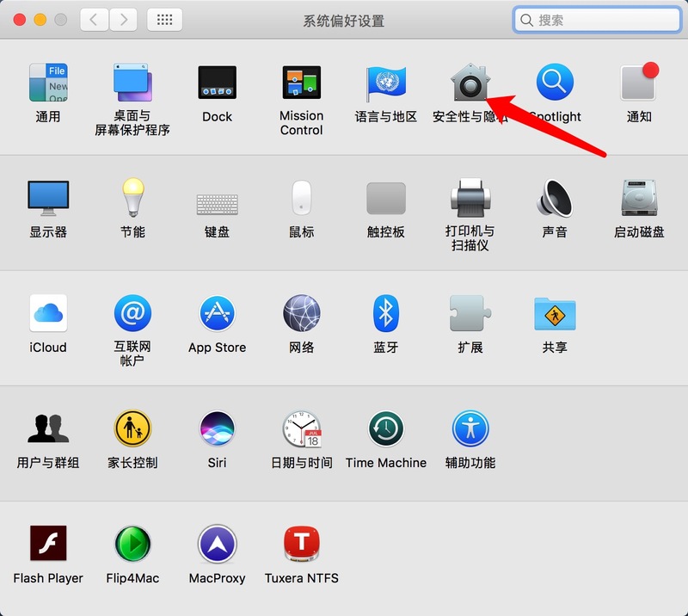Open 桌面与屏幕保护程序 preferences
The image size is (688, 616).
[x=132, y=83]
